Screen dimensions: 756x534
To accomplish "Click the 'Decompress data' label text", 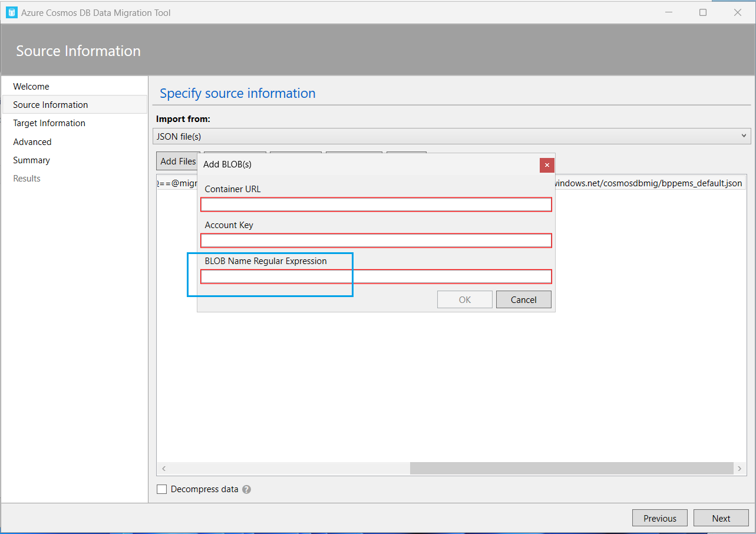I will click(204, 489).
